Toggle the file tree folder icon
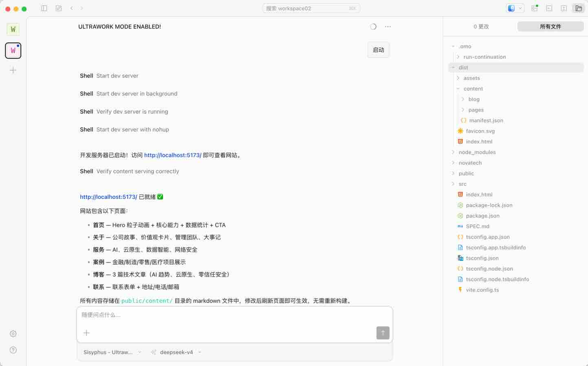Screen dimensions: 588x366 tap(579, 8)
